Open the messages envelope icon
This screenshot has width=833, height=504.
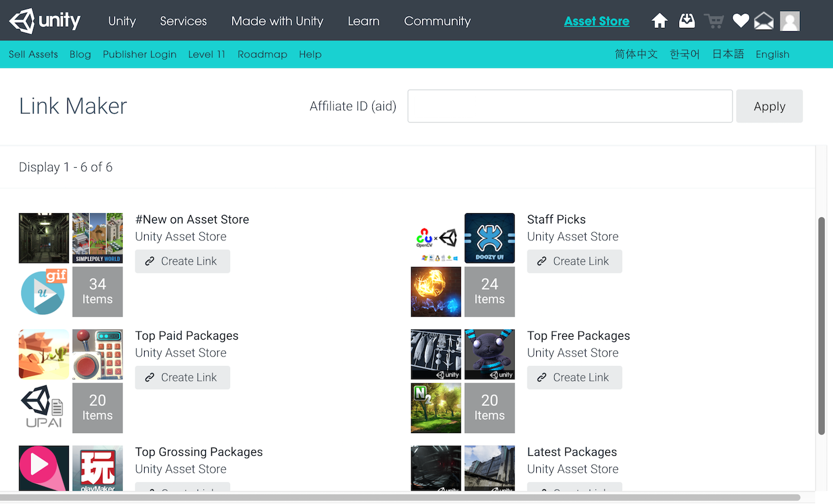click(x=764, y=21)
